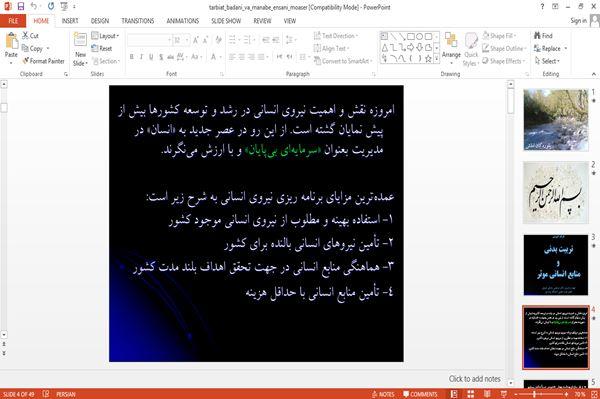Click the spell check icon in status bar
The image size is (600, 399).
click(x=46, y=394)
